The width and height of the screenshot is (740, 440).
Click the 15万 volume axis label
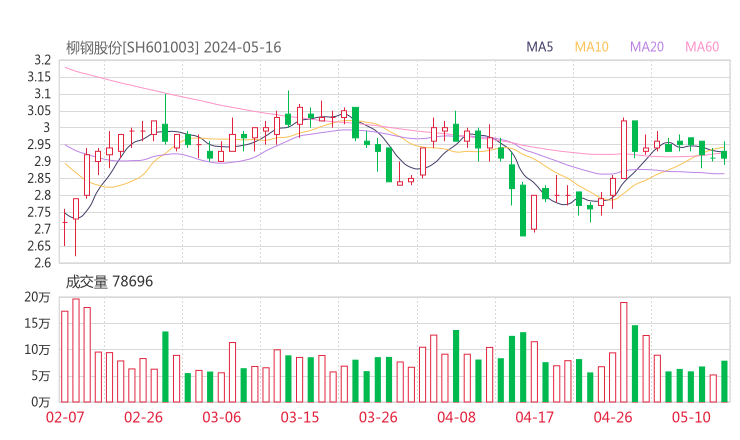pos(37,324)
